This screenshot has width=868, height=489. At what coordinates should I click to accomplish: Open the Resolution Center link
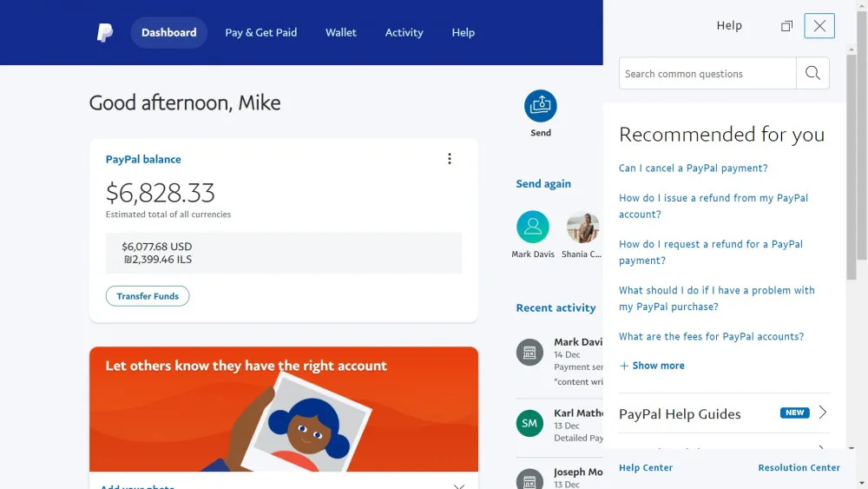(x=799, y=467)
